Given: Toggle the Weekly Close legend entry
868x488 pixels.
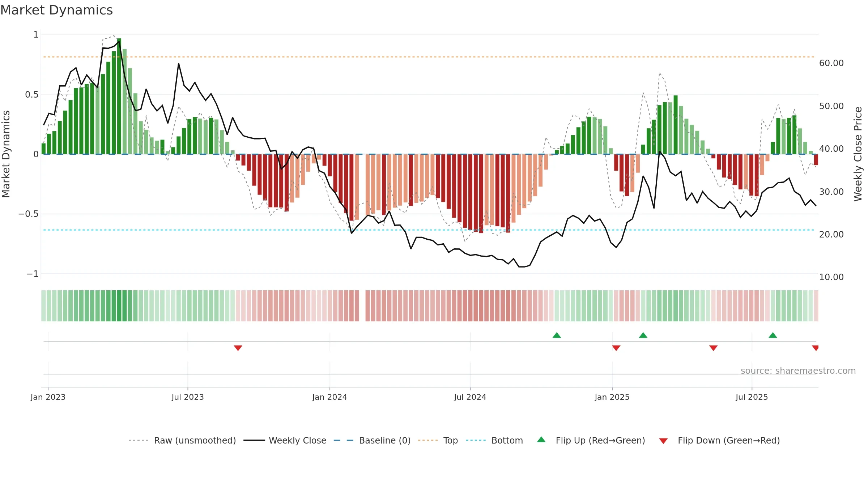Looking at the screenshot, I should (x=285, y=440).
